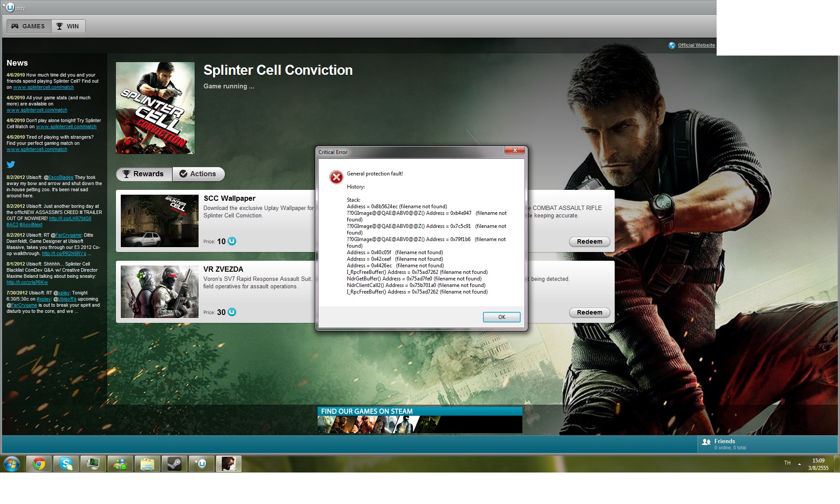
Task: Switch to the WIN tab
Action: (68, 26)
